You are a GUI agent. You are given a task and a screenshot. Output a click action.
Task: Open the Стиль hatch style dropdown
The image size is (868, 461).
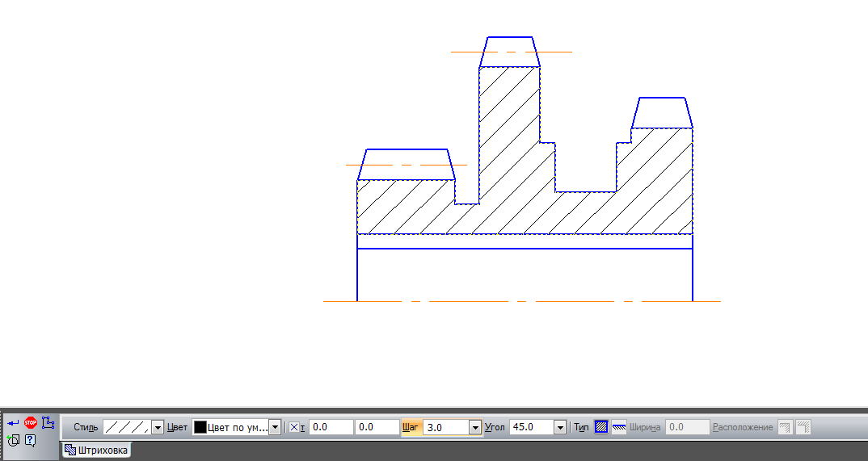tap(158, 427)
